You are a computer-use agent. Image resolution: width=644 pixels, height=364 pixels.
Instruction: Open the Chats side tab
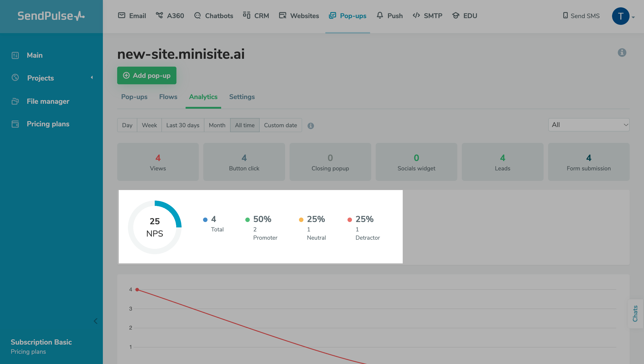[x=635, y=313]
